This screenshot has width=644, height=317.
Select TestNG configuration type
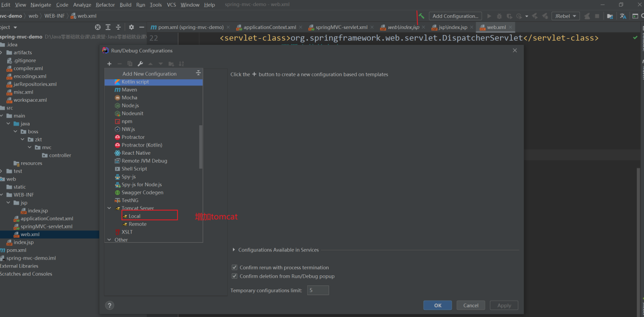point(154,200)
